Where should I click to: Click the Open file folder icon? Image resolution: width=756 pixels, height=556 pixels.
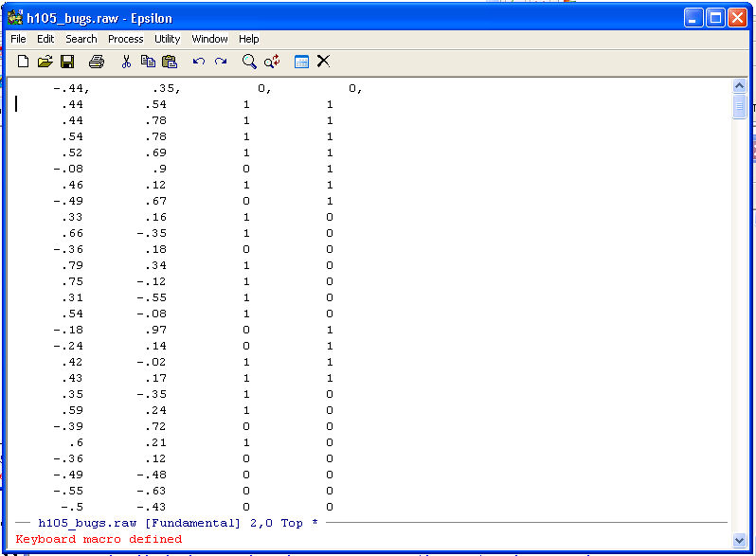tap(45, 62)
